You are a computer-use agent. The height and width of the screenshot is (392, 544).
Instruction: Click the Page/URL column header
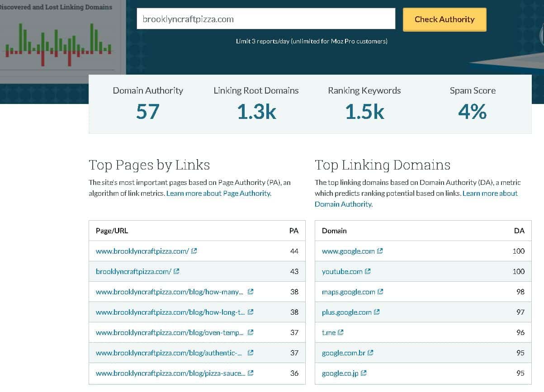coord(112,231)
